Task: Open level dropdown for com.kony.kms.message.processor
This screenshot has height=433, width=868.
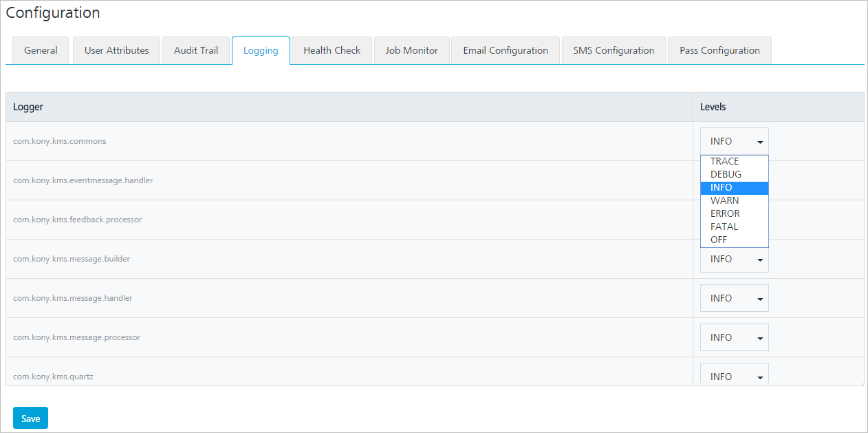Action: 734,337
